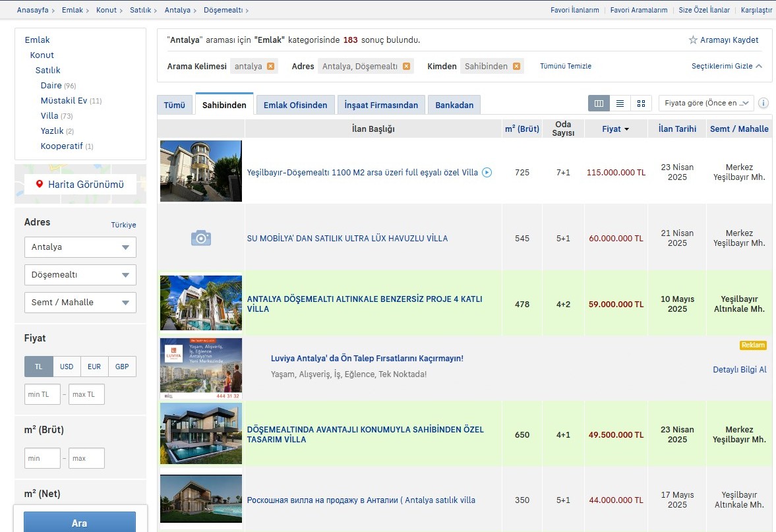This screenshot has height=532, width=776.
Task: Open the Semt / Mahalle dropdown
Action: pos(80,303)
